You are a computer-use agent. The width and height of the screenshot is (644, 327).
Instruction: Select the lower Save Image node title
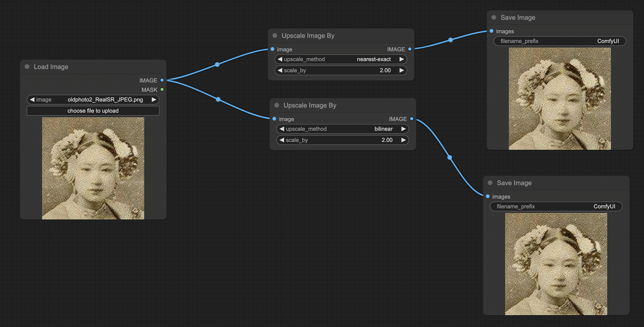(514, 183)
